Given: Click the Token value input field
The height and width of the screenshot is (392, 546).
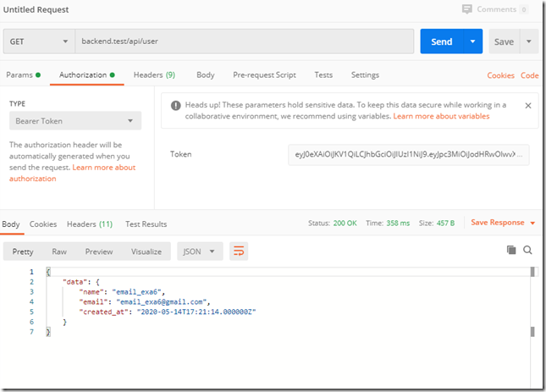Looking at the screenshot, I should click(408, 154).
